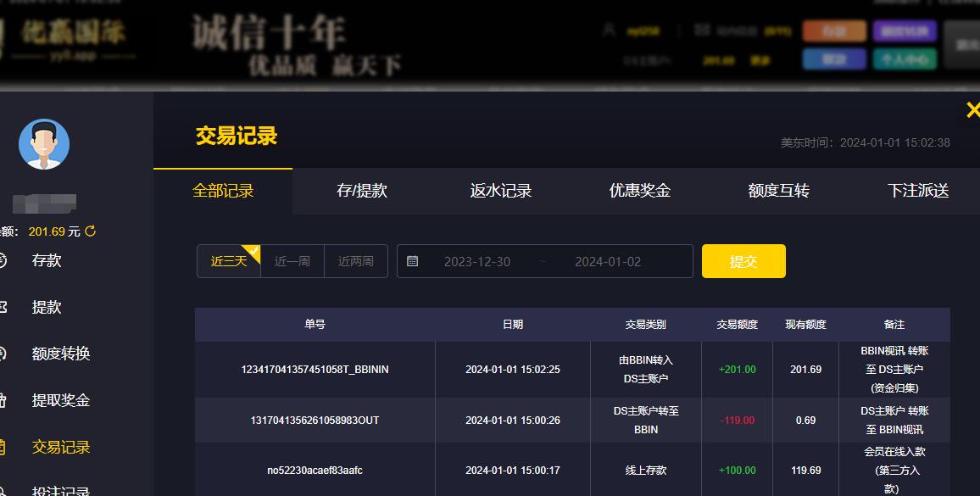Click the +201.00 amount cell
Image resolution: width=980 pixels, height=496 pixels.
click(x=737, y=369)
